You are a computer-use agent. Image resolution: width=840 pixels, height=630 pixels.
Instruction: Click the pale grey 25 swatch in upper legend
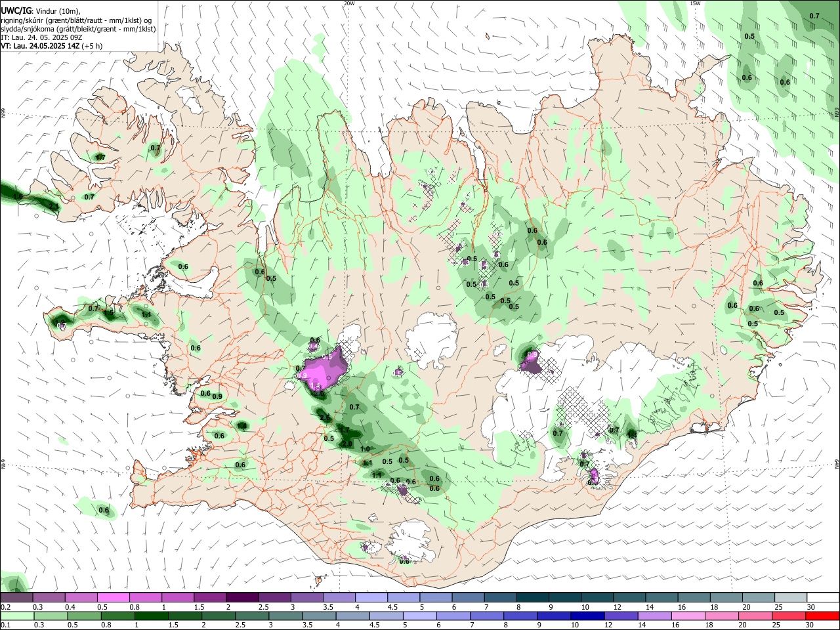pos(791,598)
